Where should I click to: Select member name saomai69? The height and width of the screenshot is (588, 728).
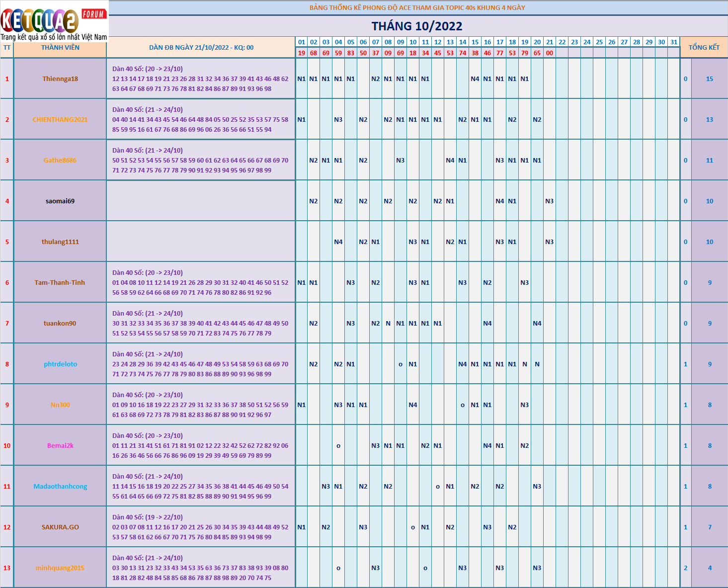(x=60, y=201)
